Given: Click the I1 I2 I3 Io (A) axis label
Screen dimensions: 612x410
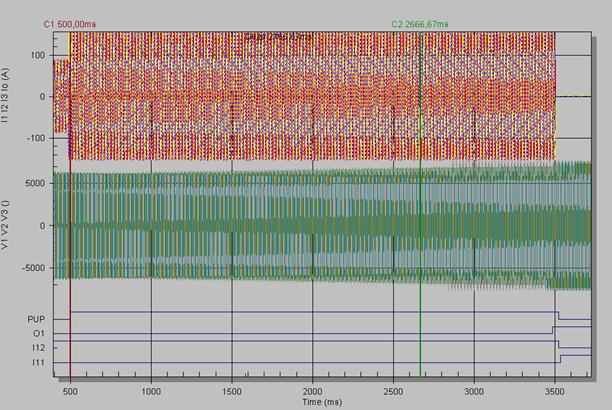Looking at the screenshot, I should point(5,96).
